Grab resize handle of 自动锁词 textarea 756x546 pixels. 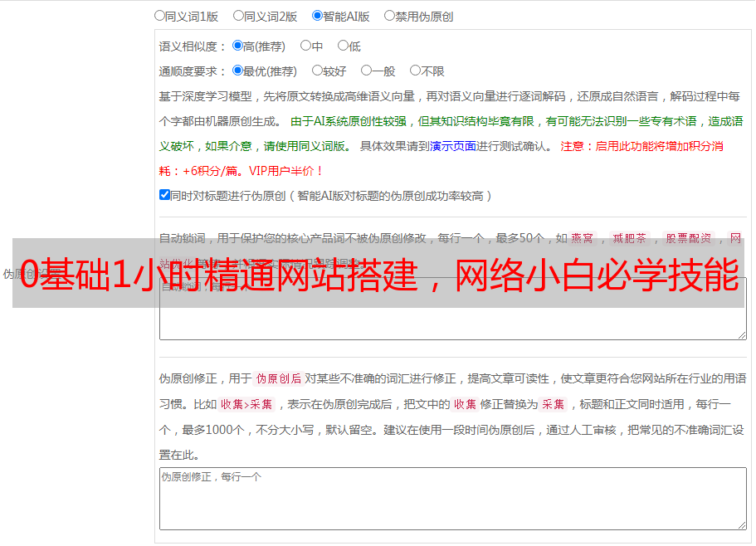pos(742,335)
